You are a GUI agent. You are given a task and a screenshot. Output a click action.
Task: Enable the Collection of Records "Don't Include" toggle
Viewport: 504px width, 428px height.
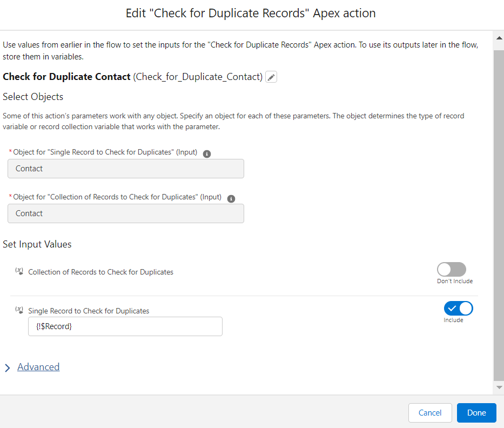pos(452,270)
